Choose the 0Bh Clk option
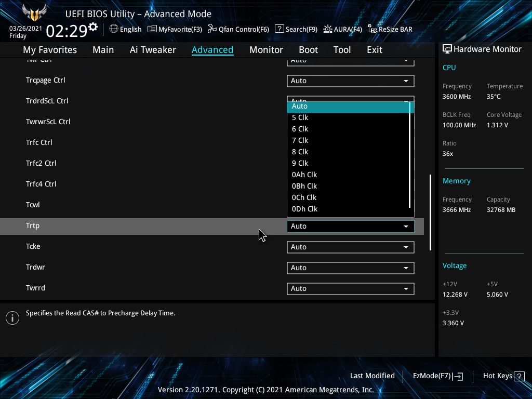532x399 pixels. click(x=348, y=187)
